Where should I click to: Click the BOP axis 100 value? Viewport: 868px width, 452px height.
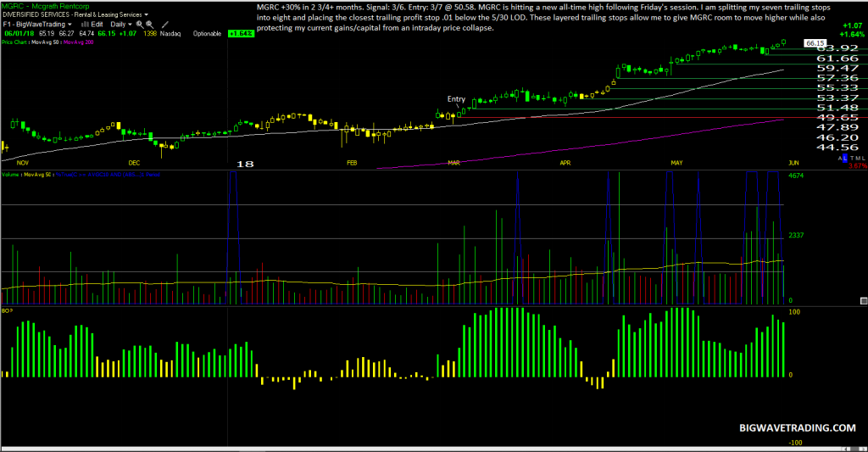tap(793, 312)
